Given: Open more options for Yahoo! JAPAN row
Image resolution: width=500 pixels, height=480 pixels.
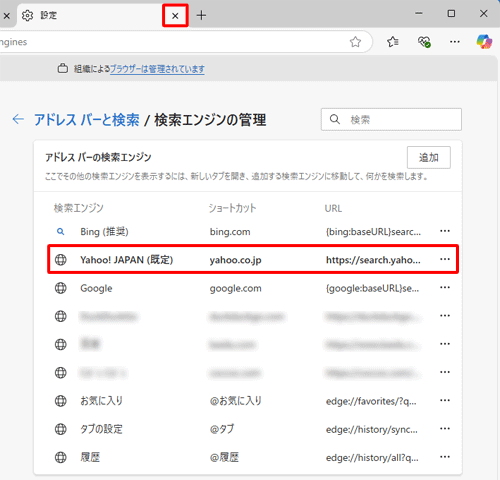Looking at the screenshot, I should tap(445, 259).
